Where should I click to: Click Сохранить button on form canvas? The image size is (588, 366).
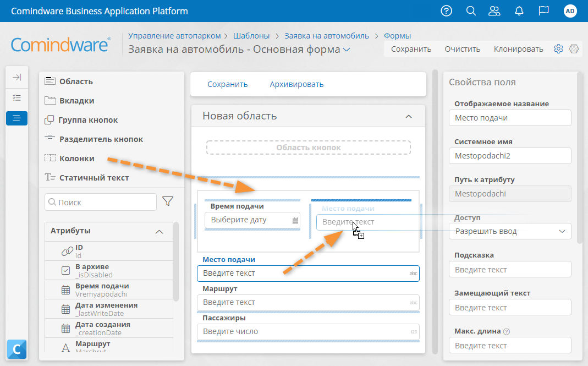pyautogui.click(x=228, y=84)
